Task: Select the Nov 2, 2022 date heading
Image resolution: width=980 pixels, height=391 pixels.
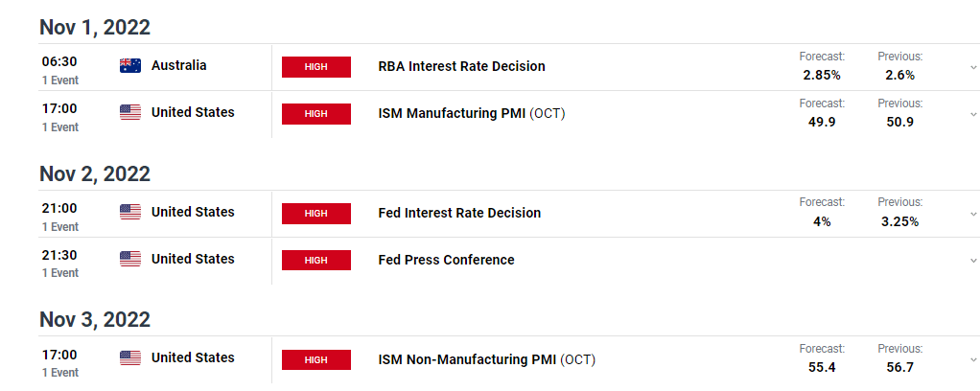Action: point(95,173)
